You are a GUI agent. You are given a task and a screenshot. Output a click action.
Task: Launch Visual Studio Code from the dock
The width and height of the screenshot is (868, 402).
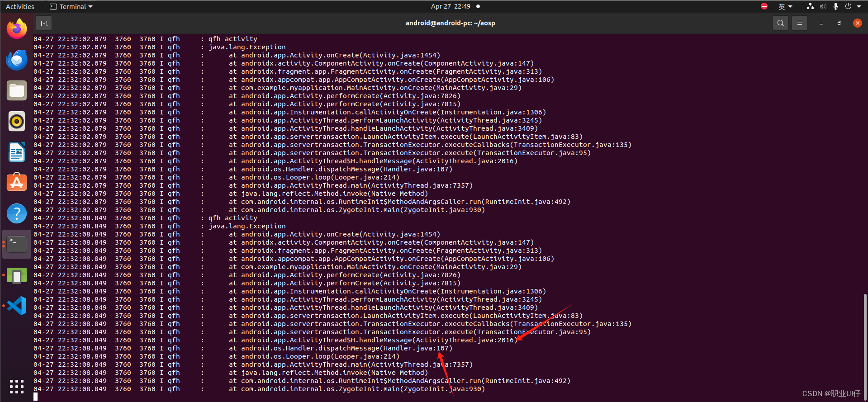point(17,306)
